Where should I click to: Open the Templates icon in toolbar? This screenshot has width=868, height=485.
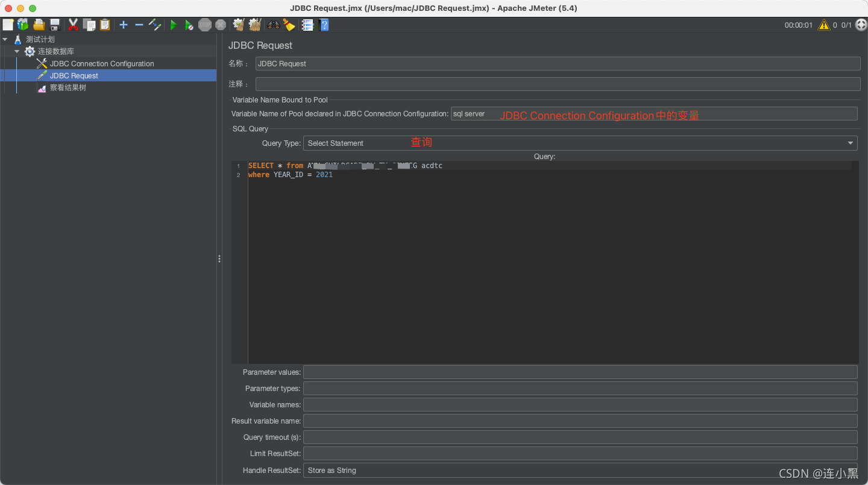coord(23,25)
